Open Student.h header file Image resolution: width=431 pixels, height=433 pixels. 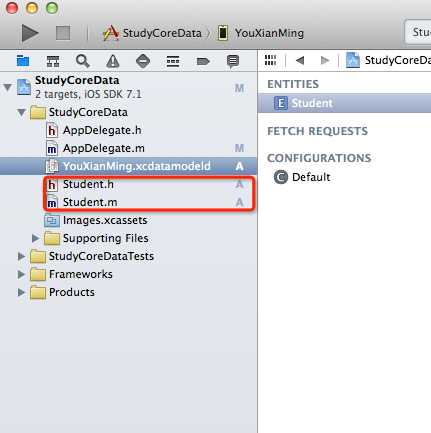pos(128,184)
